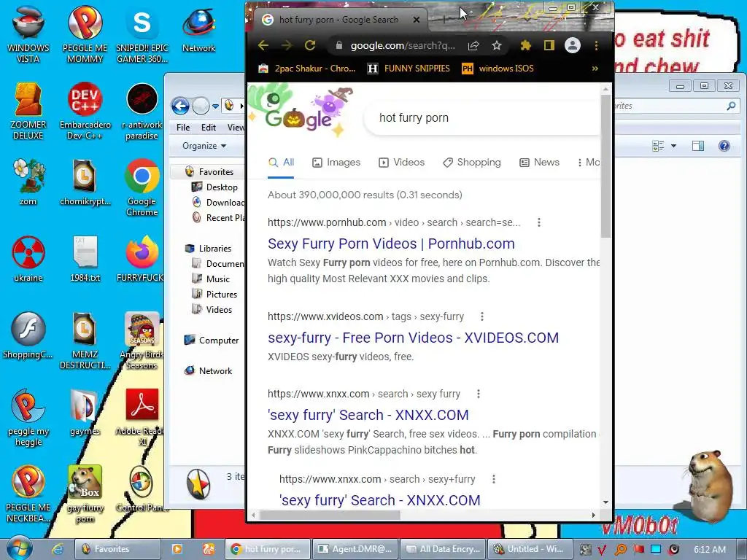747x560 pixels.
Task: Expand the Organize dropdown in Explorer
Action: (204, 146)
